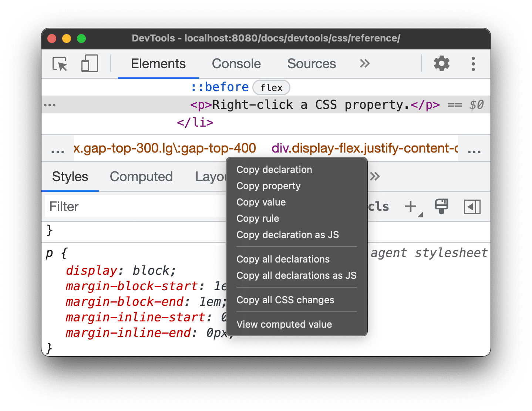Switch to the Computed tab
Viewport: 532px width, 411px height.
coord(141,177)
